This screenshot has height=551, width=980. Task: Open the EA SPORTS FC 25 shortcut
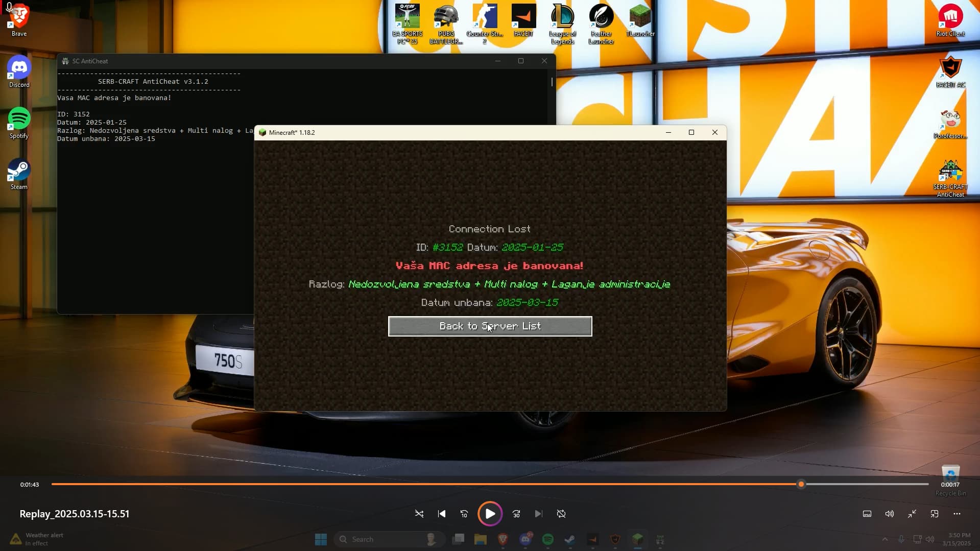(407, 23)
